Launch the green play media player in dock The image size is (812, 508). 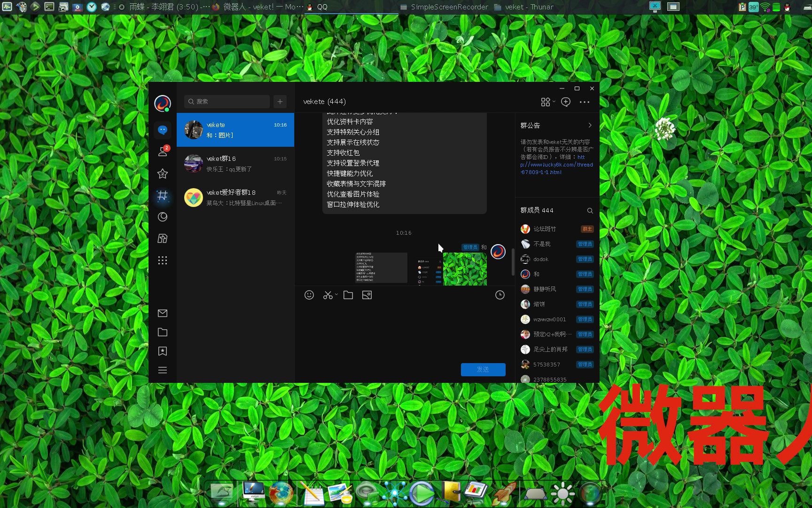click(x=422, y=493)
